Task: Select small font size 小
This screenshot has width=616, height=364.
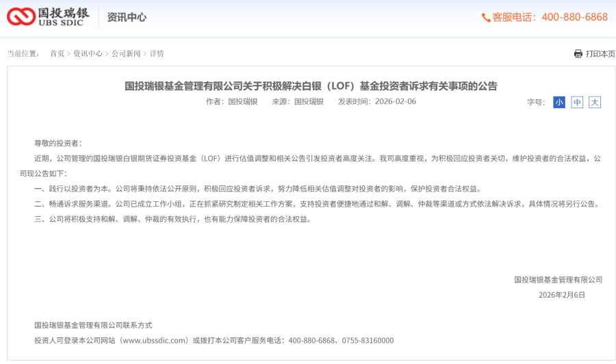Action: click(559, 102)
